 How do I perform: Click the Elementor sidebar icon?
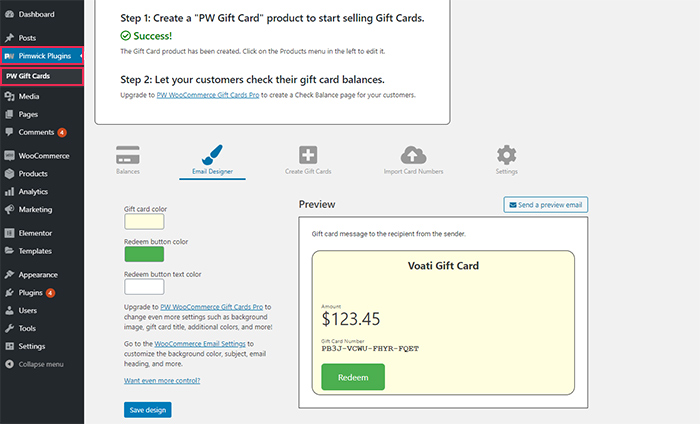pos(9,233)
